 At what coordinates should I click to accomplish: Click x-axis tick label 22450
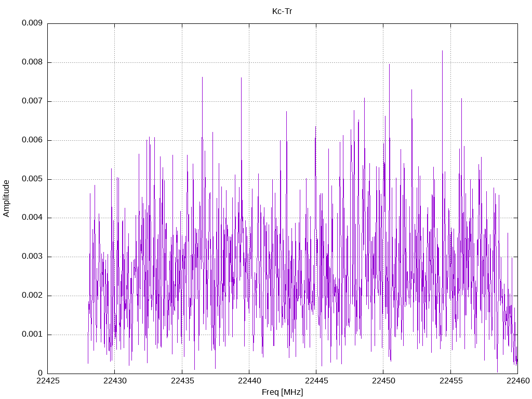point(384,381)
